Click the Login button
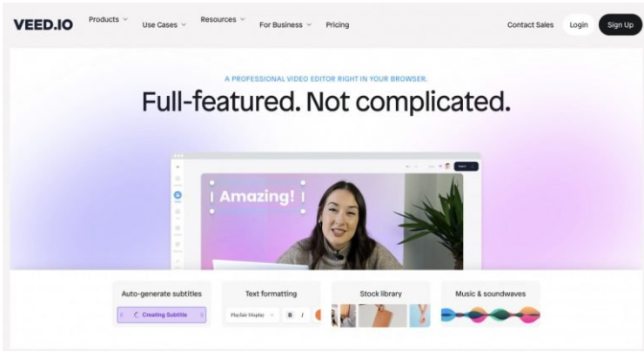 pos(579,24)
